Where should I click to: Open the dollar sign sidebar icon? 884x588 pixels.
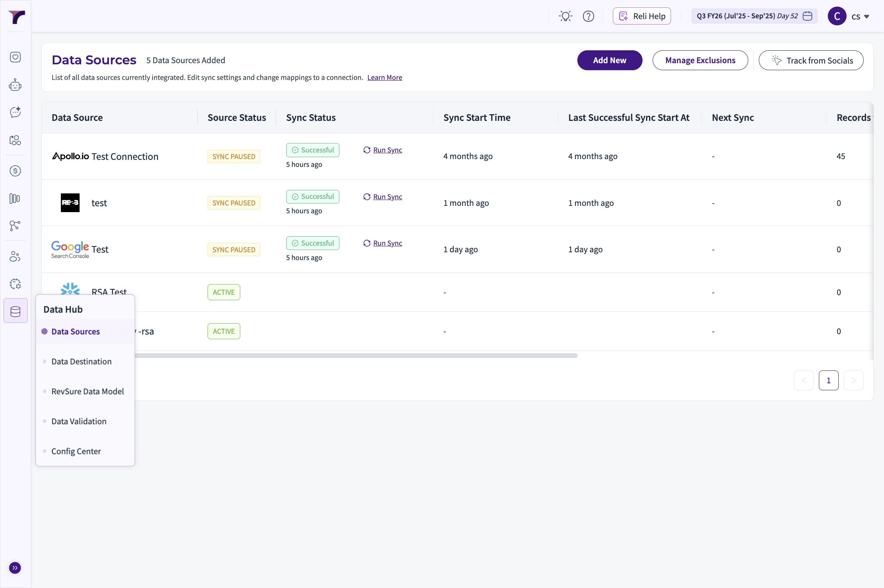15,171
